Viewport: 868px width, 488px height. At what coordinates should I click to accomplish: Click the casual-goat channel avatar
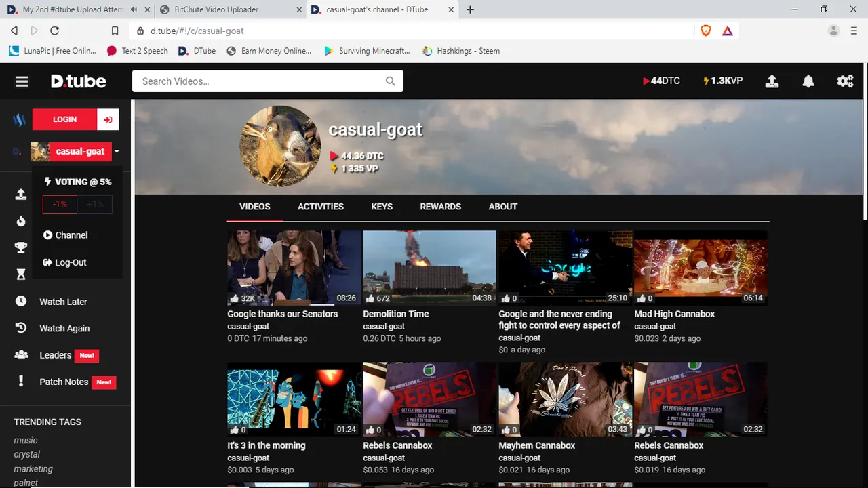280,146
